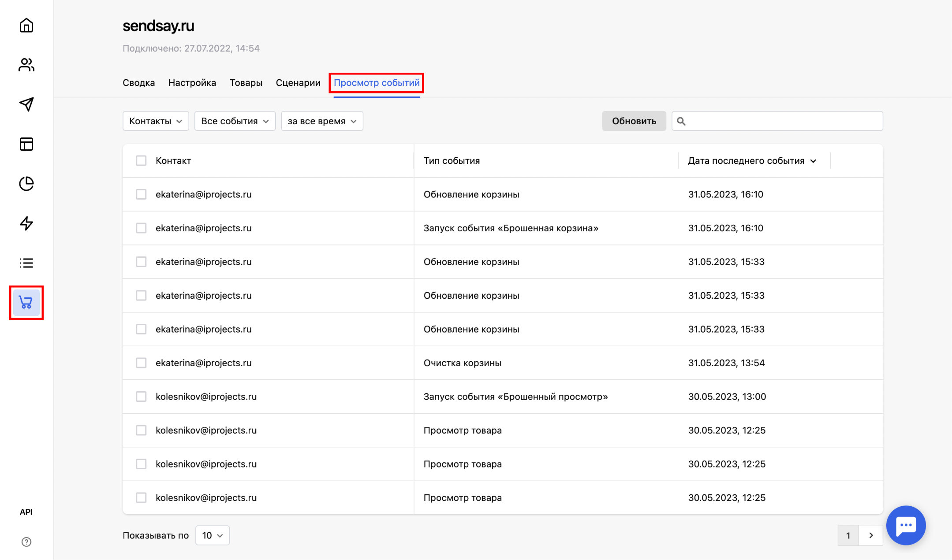The image size is (952, 560).
Task: Open the Показывать по 10 rows dropdown
Action: [213, 535]
